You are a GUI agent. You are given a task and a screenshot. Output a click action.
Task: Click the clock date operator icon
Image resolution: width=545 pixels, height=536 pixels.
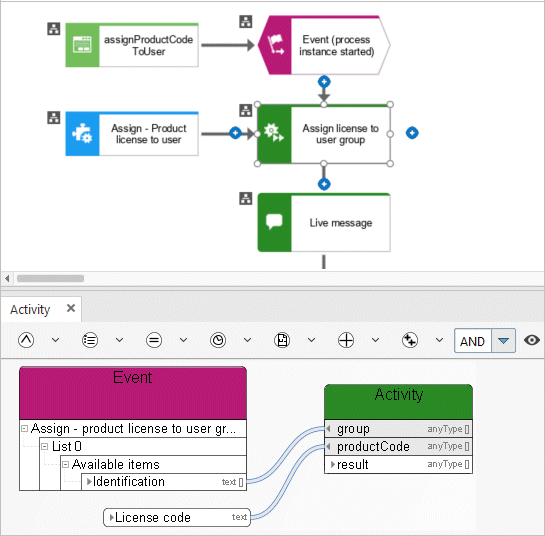[218, 340]
